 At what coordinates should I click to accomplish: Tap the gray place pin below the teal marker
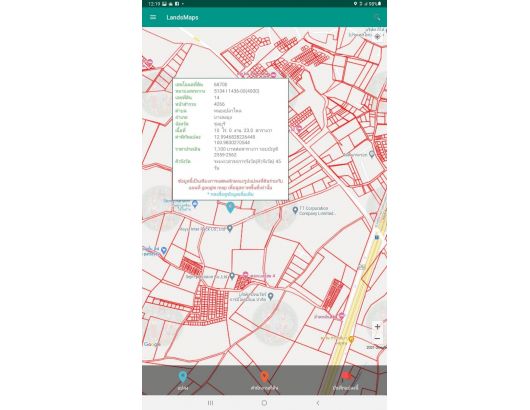[230, 229]
